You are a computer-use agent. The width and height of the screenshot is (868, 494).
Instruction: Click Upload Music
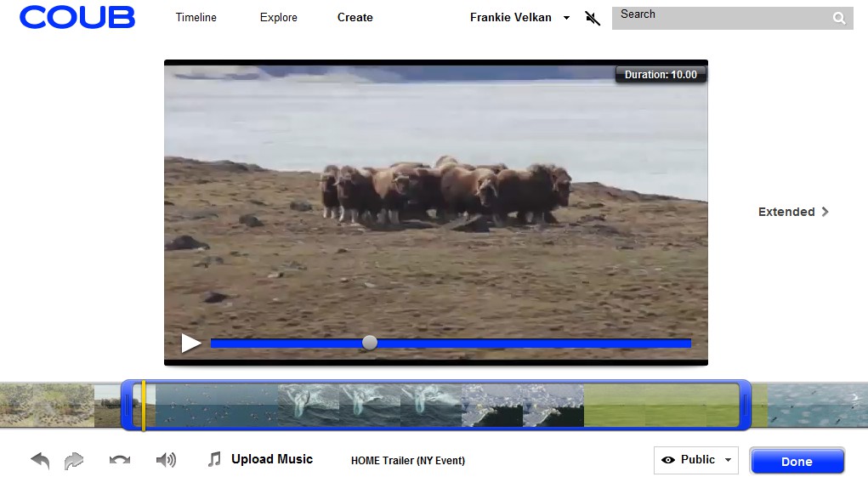coord(272,459)
